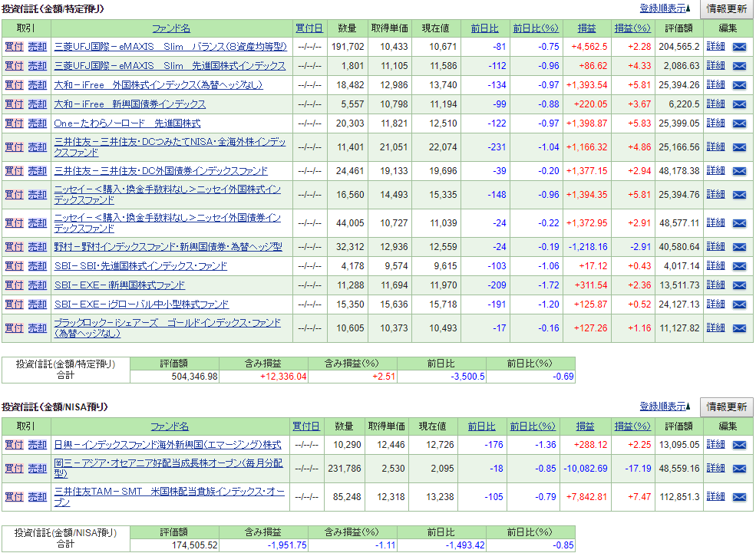This screenshot has height=553, width=756.
Task: Click 特定預り total 評価額 504,346.98
Action: pos(195,377)
